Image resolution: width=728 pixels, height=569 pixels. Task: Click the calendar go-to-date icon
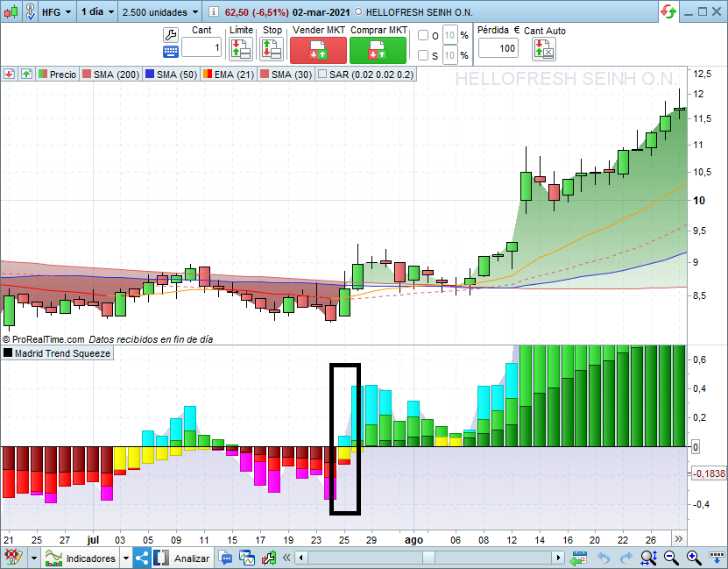[578, 558]
